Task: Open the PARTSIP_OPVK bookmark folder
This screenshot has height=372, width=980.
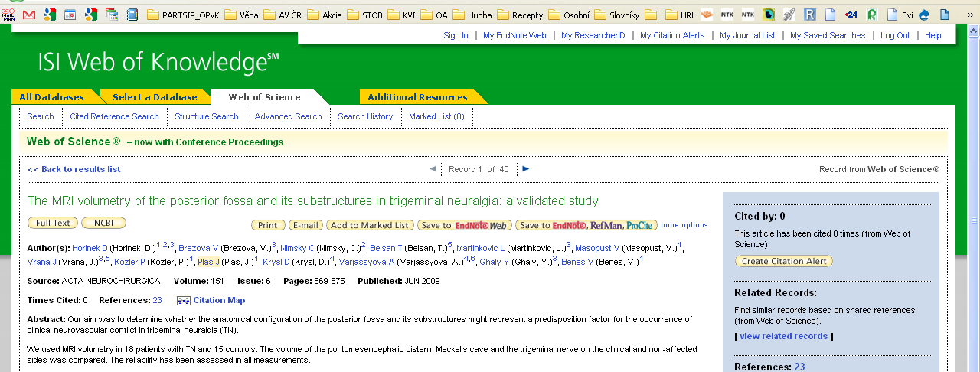Action: (x=182, y=15)
